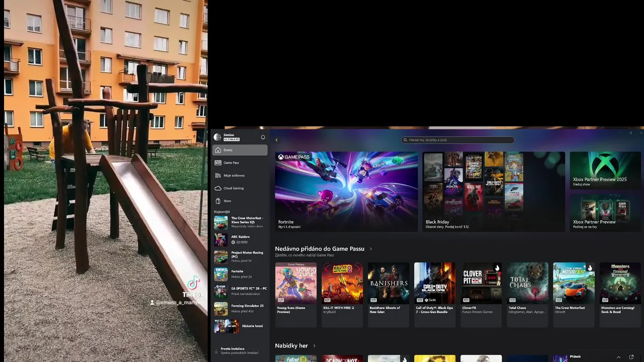Viewport: 644px width, 362px height.
Task: Open the Store section
Action: [240, 201]
